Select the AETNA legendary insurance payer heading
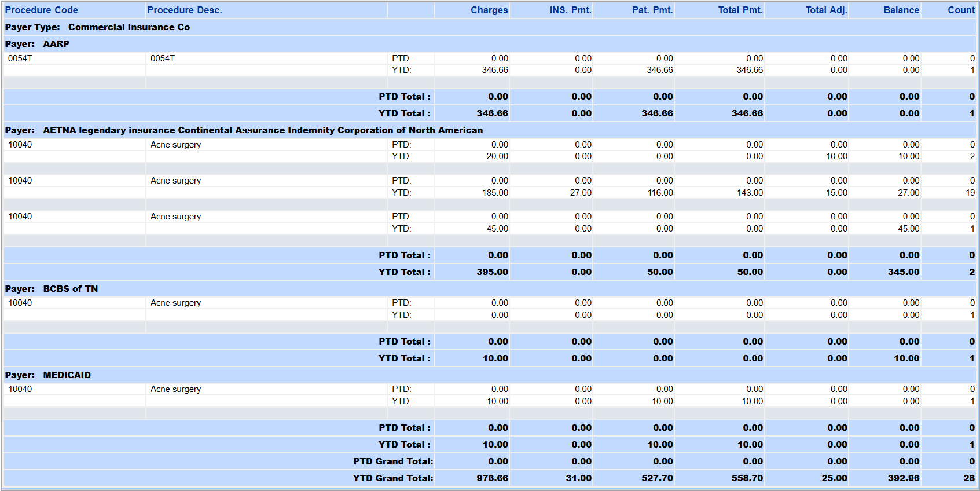The height and width of the screenshot is (491, 980). 490,130
